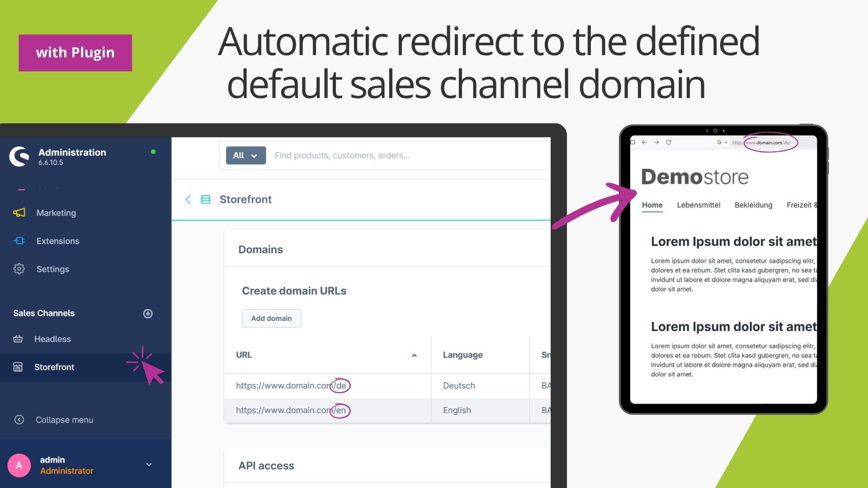Select the https://www.domain.com/de row
The height and width of the screenshot is (488, 868).
coord(387,385)
